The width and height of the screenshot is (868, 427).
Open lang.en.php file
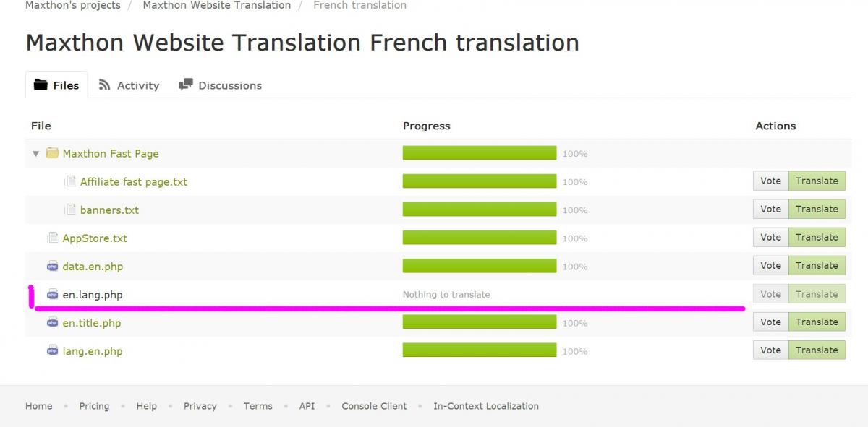coord(93,350)
